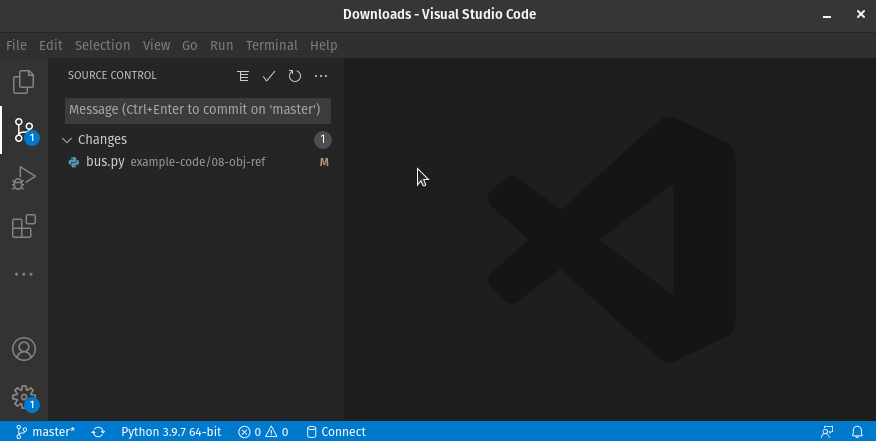Screen dimensions: 876x441
Task: Click the commit message input field
Action: [198, 110]
